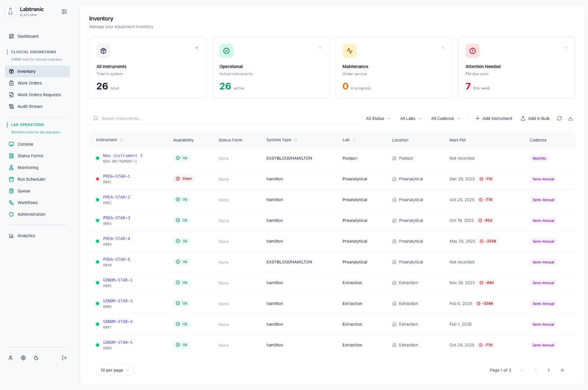
Task: Click the download export icon
Action: click(x=570, y=118)
